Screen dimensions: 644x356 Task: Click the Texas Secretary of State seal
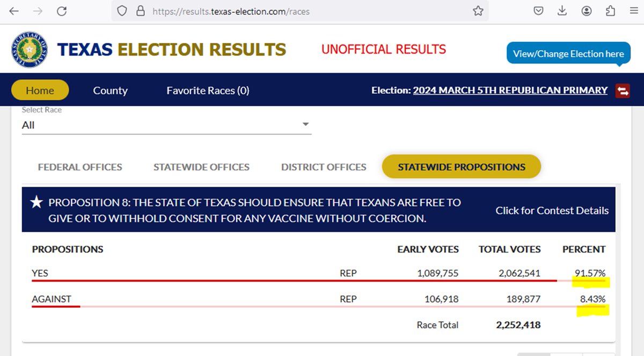click(x=30, y=49)
